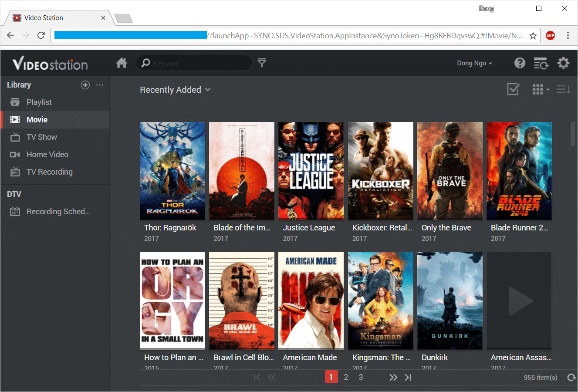Jump to the last page
Viewport: 578px width, 392px height.
408,377
